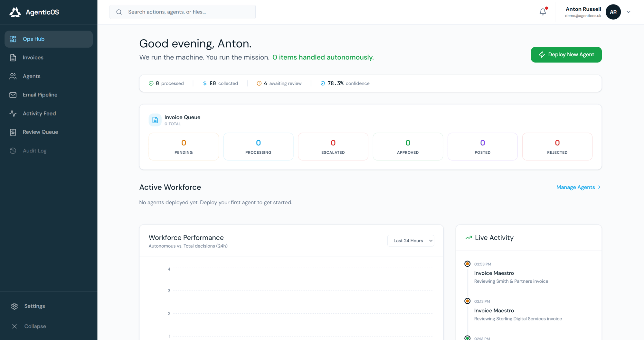Viewport: 644px width, 340px height.
Task: Open notifications bell icon
Action: click(543, 12)
